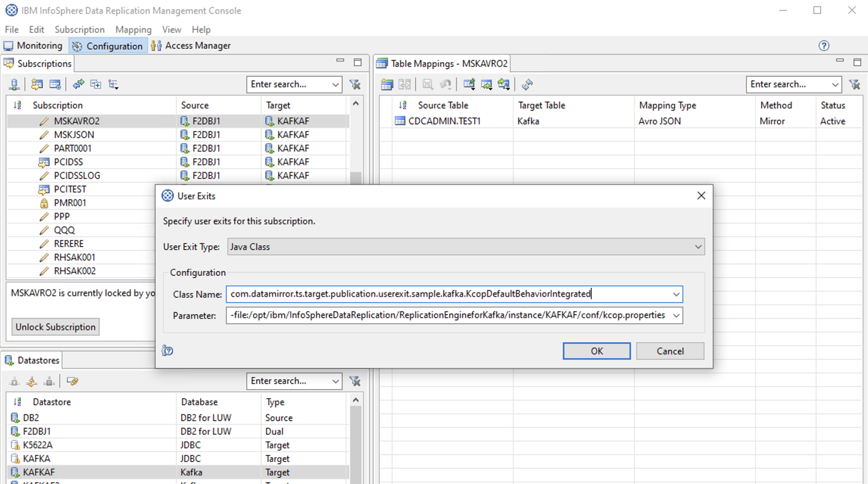The image size is (868, 484).
Task: Click the connect datastore icon in Subscriptions toolbar
Action: point(14,84)
